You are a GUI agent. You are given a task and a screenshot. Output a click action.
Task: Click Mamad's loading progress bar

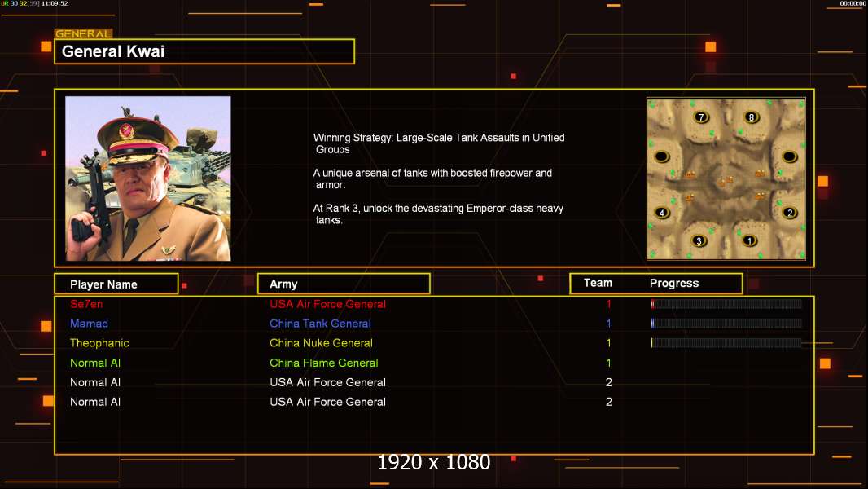tap(726, 324)
